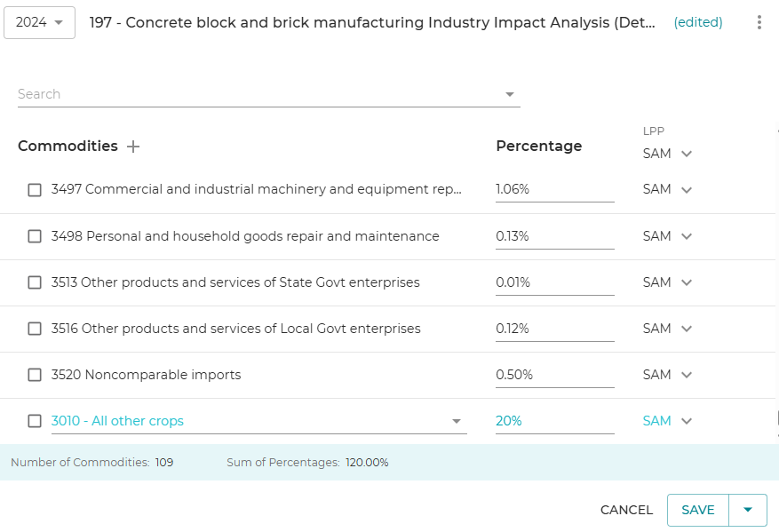Edit the 1.06% percentage field
The image size is (779, 532).
coord(554,189)
